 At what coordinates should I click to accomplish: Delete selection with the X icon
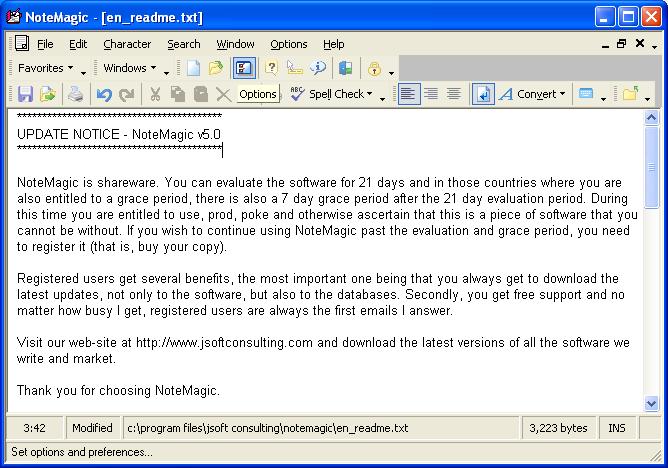(x=223, y=95)
